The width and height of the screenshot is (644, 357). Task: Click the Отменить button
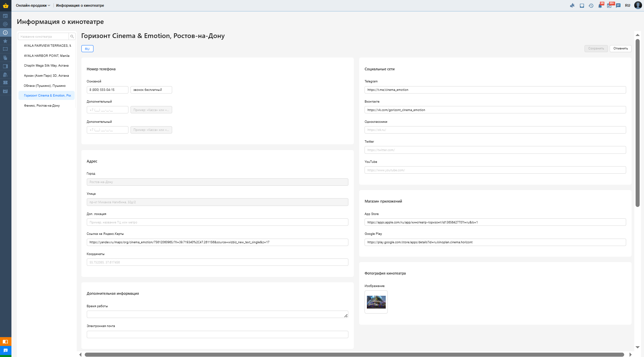click(x=620, y=48)
